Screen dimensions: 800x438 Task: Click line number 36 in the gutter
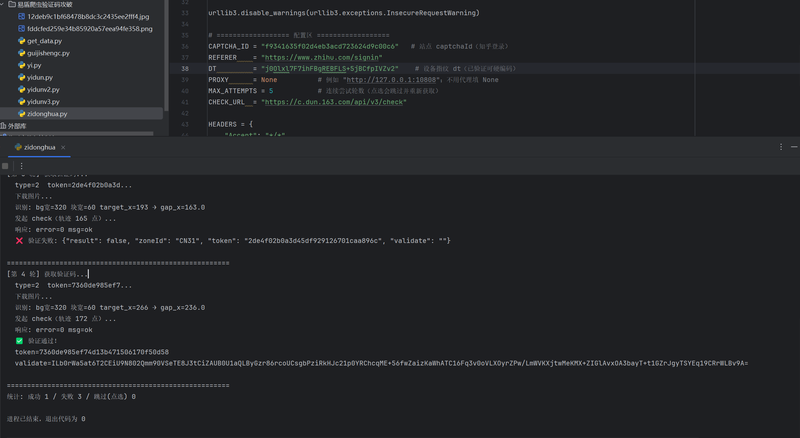pos(185,46)
